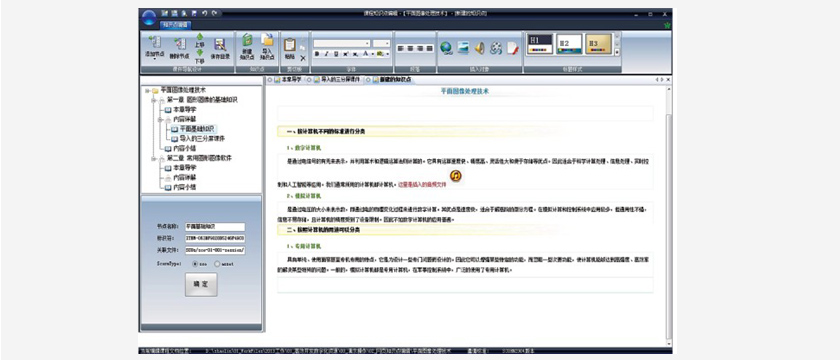Apply the H1 heading style
The height and width of the screenshot is (360, 840).
539,44
